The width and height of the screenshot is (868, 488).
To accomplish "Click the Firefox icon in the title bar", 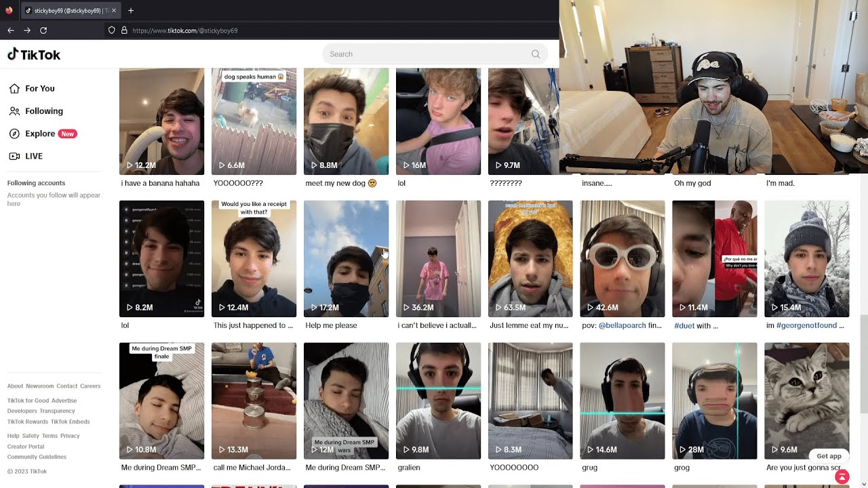I will tap(9, 10).
